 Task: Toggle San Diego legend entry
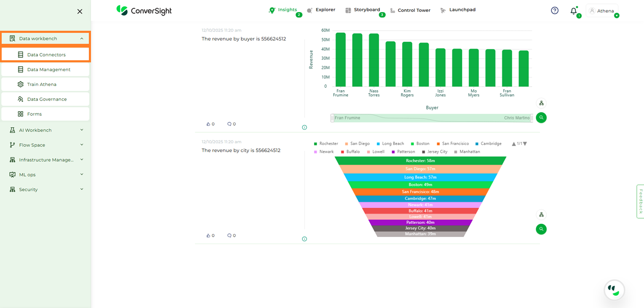(357, 144)
